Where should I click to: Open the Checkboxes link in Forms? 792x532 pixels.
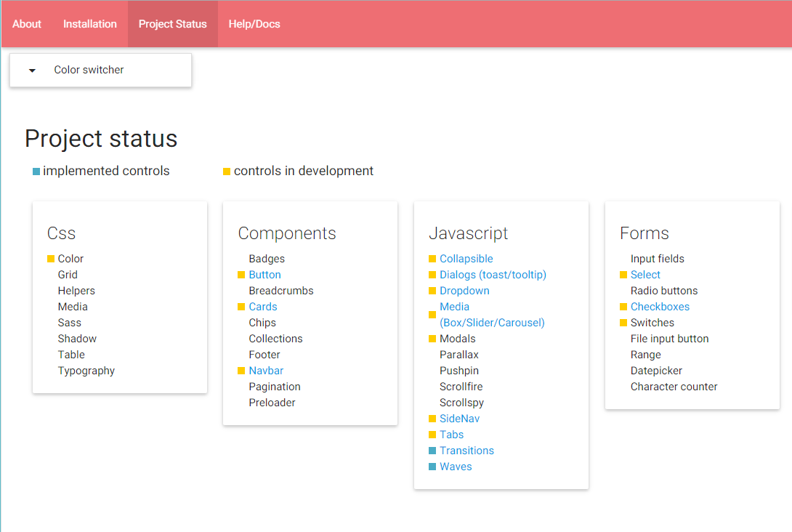[660, 307]
